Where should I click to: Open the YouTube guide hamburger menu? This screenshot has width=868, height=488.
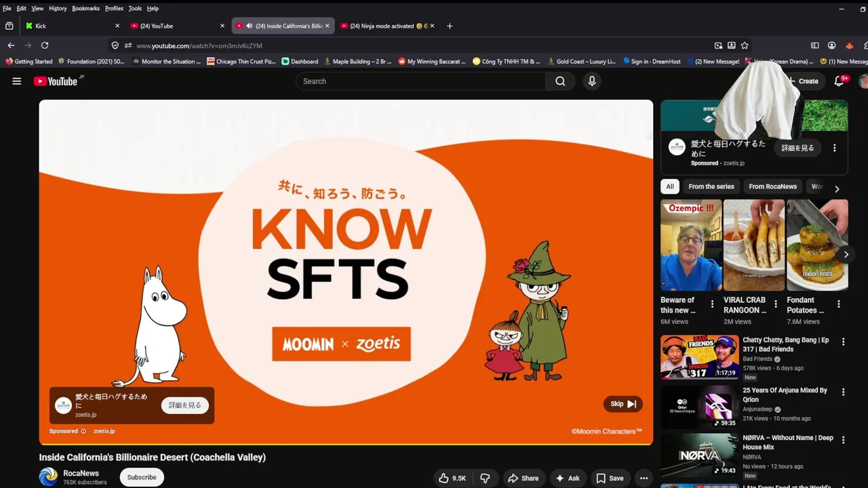16,81
